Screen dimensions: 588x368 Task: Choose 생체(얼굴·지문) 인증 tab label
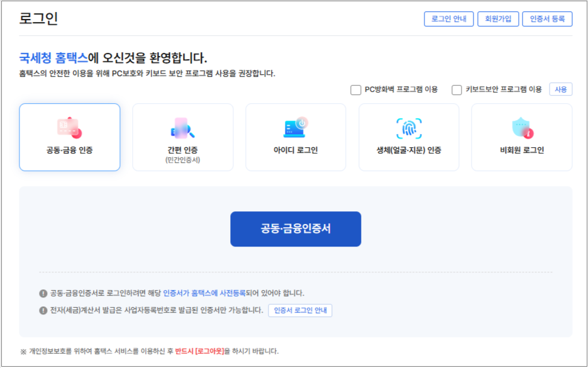[409, 150]
